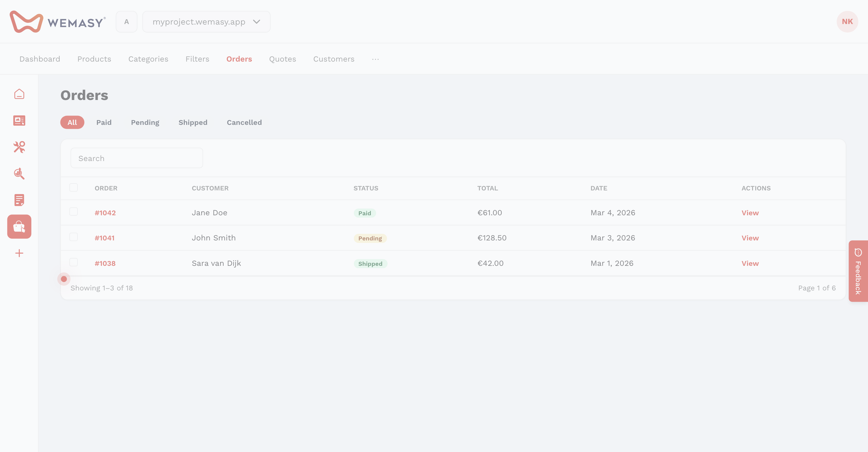Go to the Products nav item

click(94, 59)
